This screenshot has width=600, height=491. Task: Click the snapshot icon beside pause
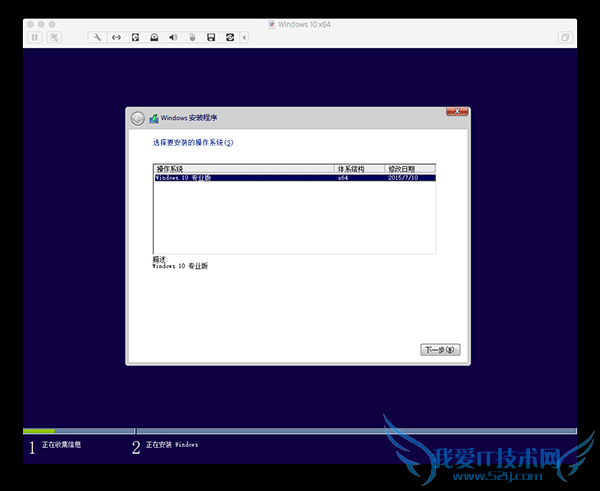[53, 37]
